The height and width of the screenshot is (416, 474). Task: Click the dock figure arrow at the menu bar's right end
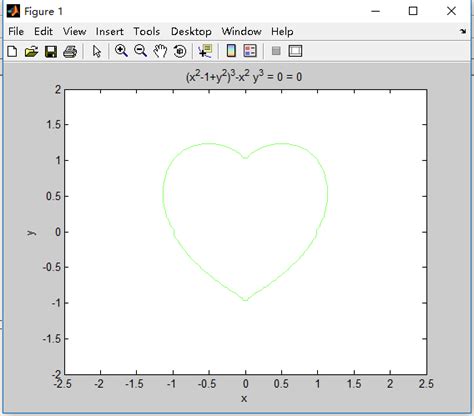coord(463,31)
